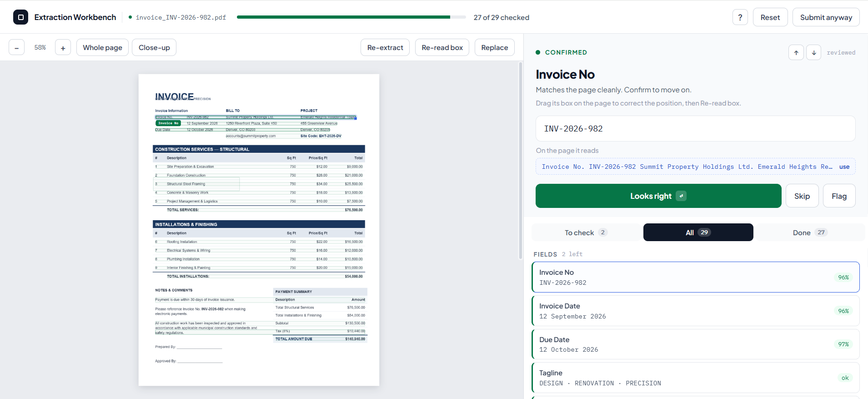
Task: Click the Reset button
Action: 770,17
